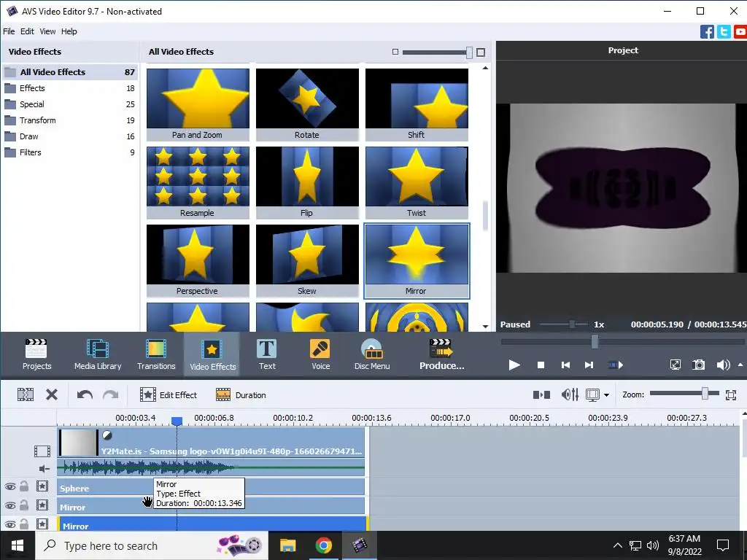Undo the last action
This screenshot has height=560, width=747.
coord(85,394)
